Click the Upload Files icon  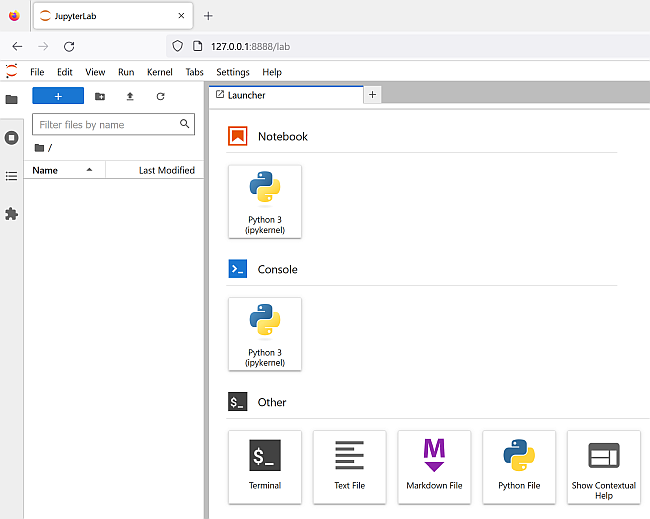pos(130,97)
